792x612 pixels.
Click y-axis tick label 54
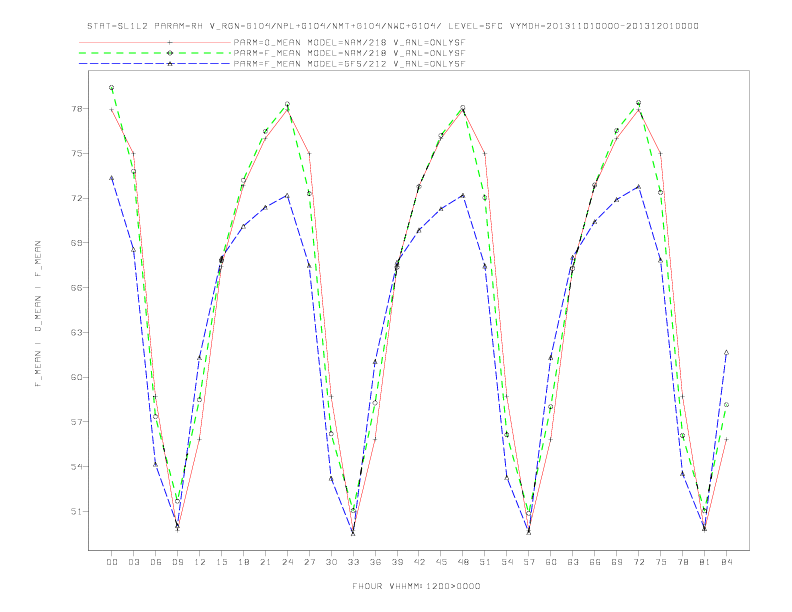click(76, 467)
